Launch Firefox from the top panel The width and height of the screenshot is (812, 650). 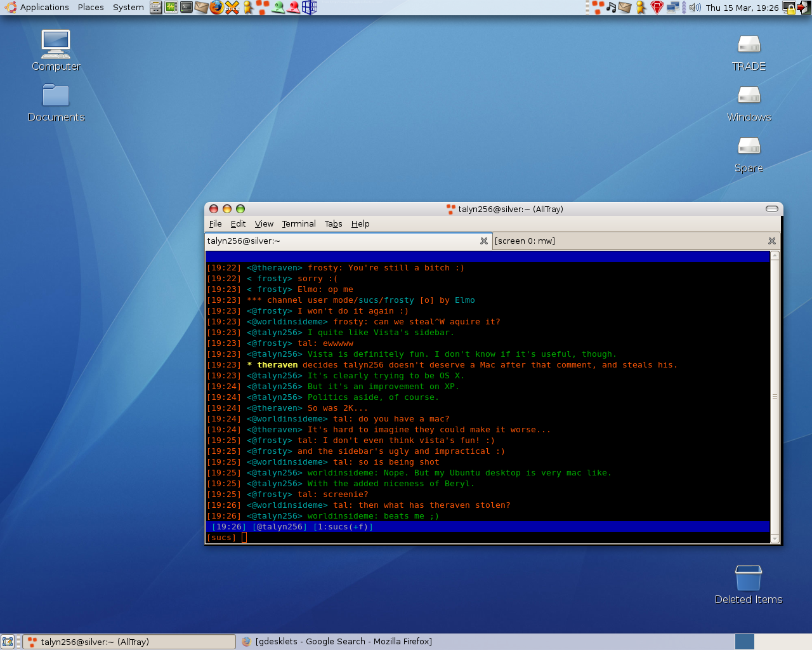click(217, 8)
